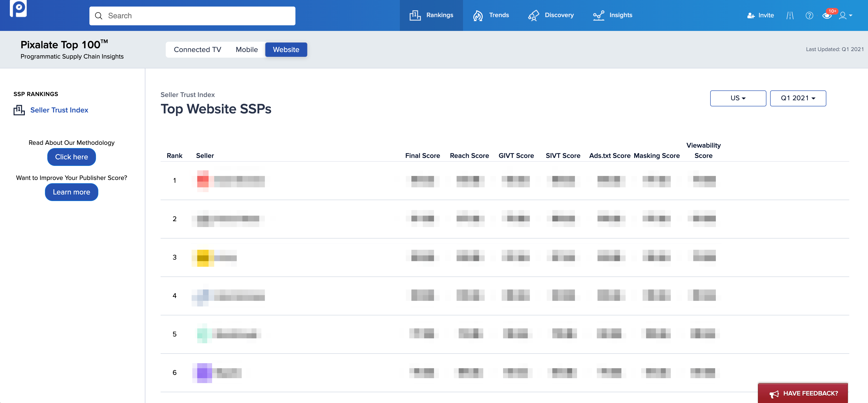Click the Pixalate Top 100 title
The height and width of the screenshot is (403, 868).
tap(64, 45)
